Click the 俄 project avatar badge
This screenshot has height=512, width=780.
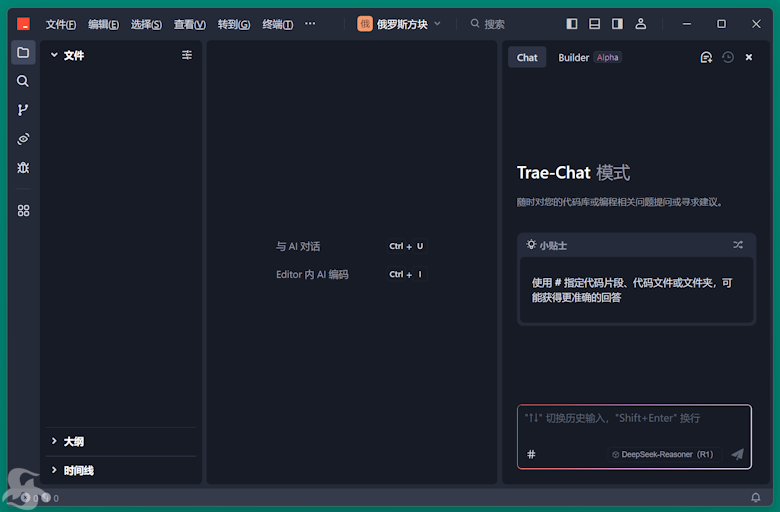(365, 24)
